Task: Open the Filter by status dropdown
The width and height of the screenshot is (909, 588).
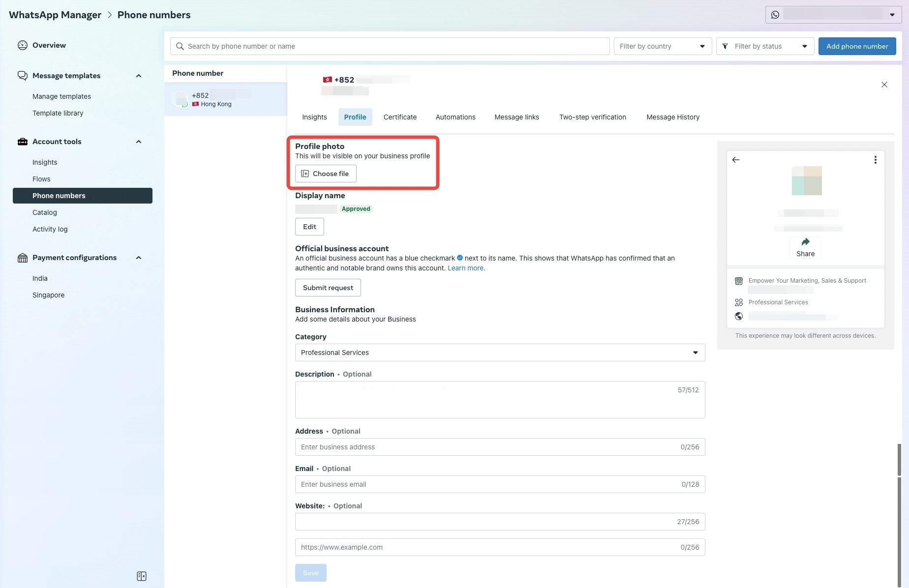Action: 765,46
